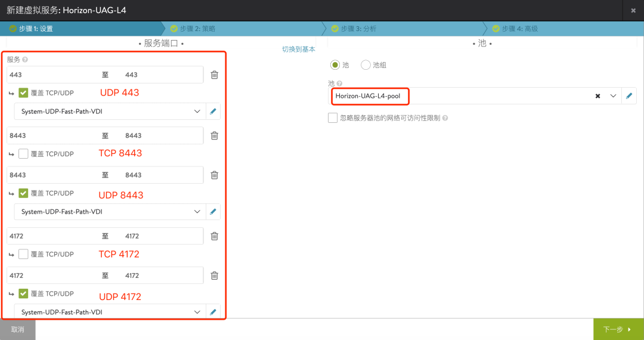Viewport: 644px width, 340px height.
Task: Check 覆盖 TCP/UDP for TCP 4172
Action: tap(23, 254)
